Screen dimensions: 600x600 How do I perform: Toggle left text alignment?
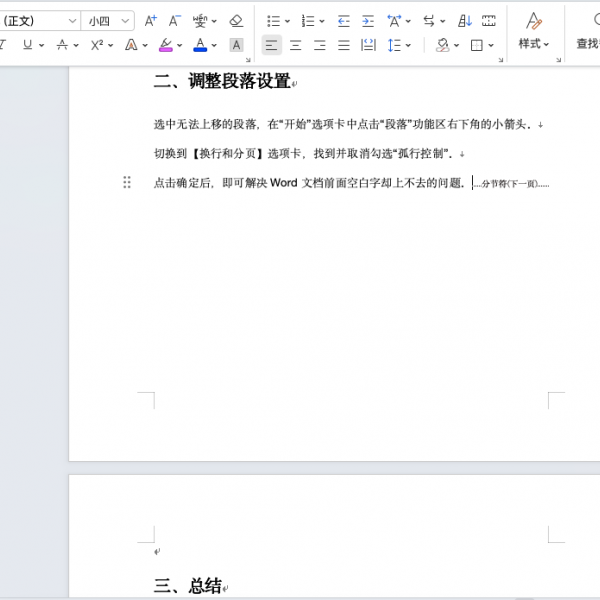[x=271, y=45]
